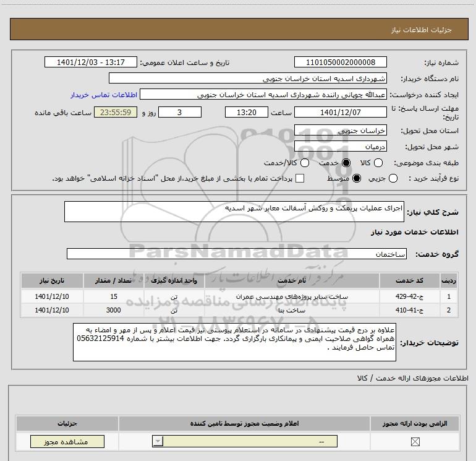Open permit status dropdown arrow
Viewport: 476px width, 461px height.
coord(158,441)
